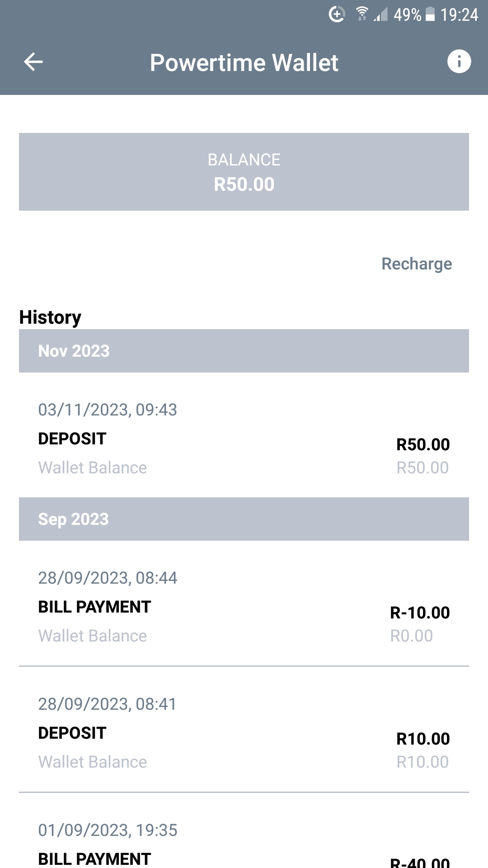
Task: Tap the History section heading
Action: [x=50, y=317]
